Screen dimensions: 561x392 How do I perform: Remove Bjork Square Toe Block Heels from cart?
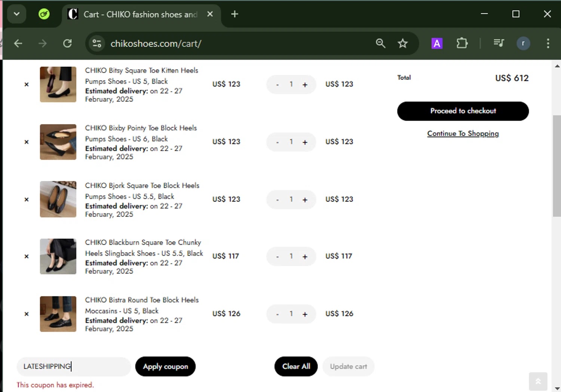pyautogui.click(x=27, y=200)
